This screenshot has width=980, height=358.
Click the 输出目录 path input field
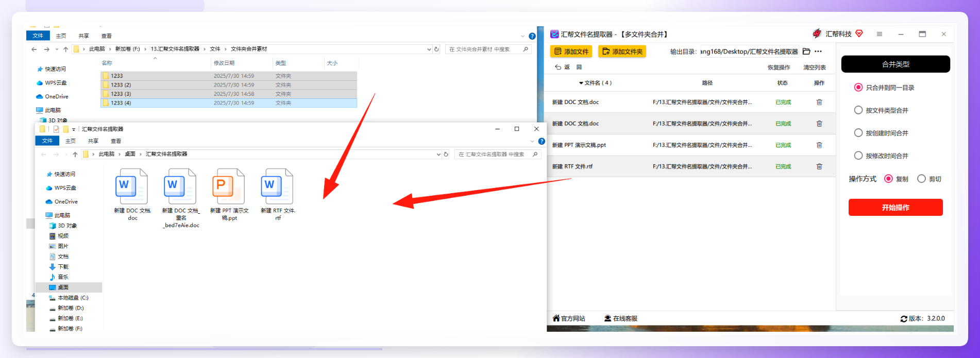[749, 52]
